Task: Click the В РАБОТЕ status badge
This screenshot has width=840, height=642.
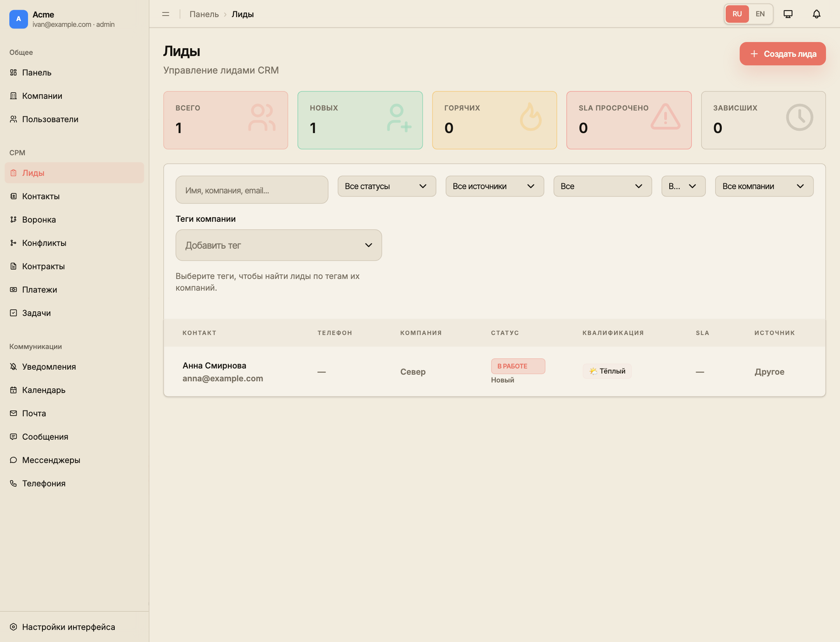Action: coord(518,366)
